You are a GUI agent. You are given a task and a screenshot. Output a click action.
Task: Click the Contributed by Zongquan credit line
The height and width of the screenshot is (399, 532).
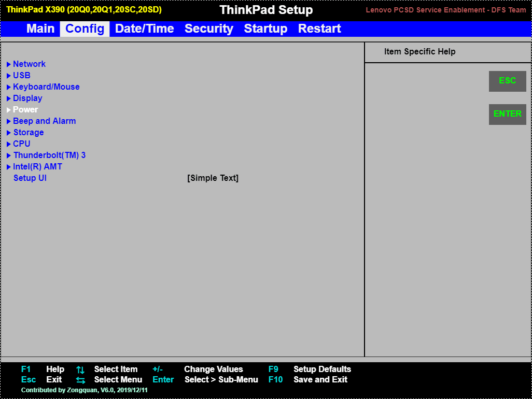coord(84,390)
